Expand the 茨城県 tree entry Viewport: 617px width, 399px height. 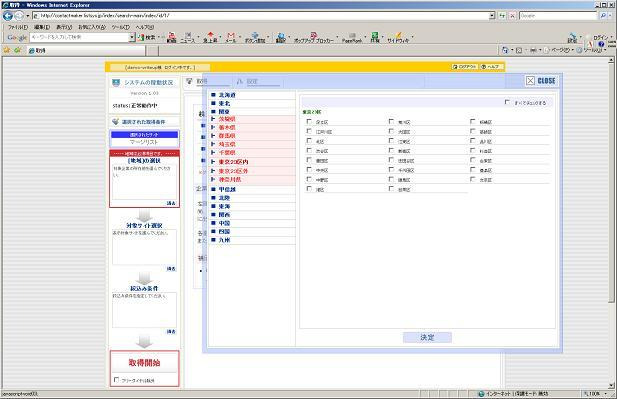tap(227, 119)
